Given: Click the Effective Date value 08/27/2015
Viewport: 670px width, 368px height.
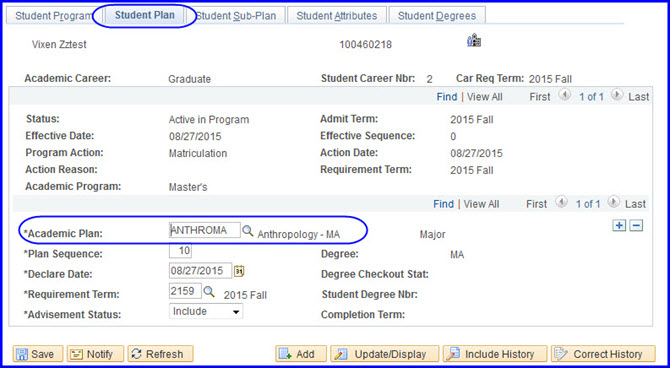Looking at the screenshot, I should coord(195,137).
